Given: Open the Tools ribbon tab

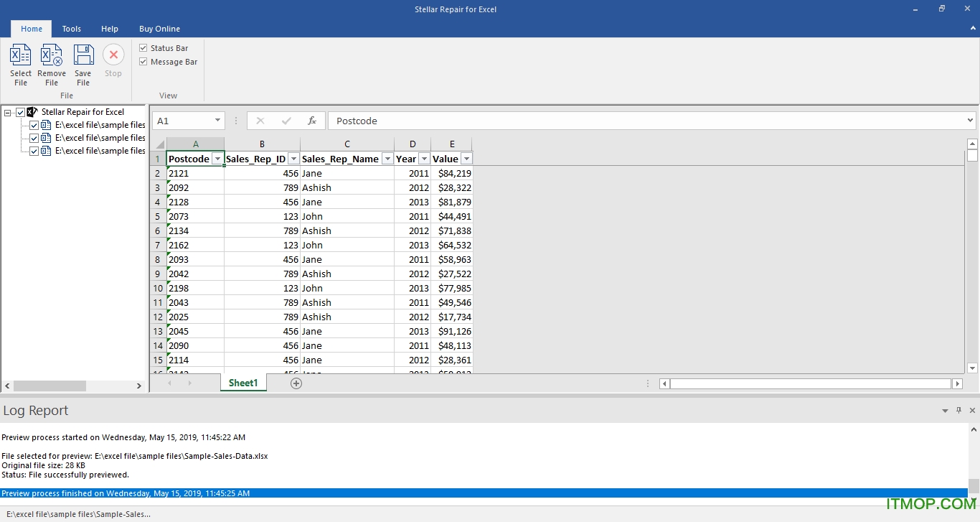Looking at the screenshot, I should click(x=71, y=29).
